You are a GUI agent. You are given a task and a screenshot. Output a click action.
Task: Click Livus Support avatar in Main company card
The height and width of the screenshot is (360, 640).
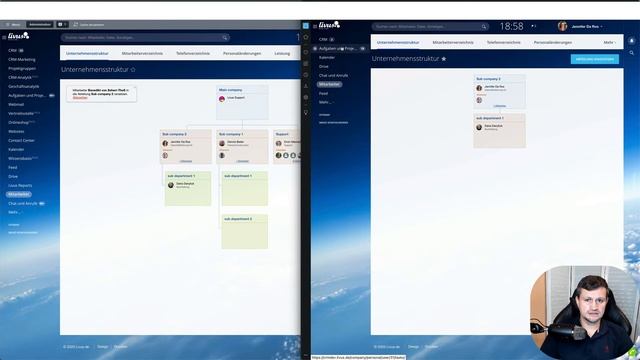click(x=222, y=99)
